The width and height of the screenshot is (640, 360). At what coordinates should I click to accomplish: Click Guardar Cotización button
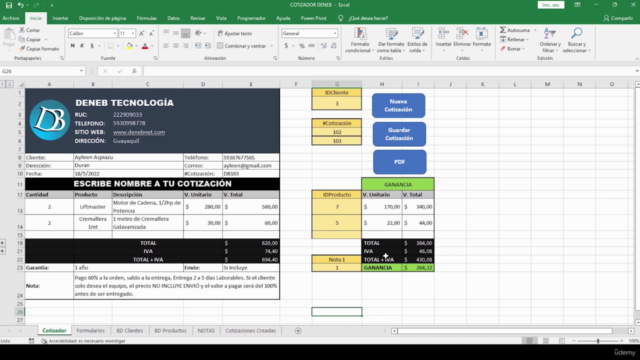(399, 134)
